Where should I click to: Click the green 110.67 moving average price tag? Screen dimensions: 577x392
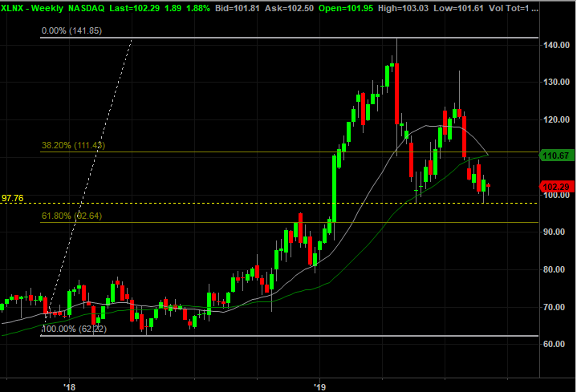(556, 156)
